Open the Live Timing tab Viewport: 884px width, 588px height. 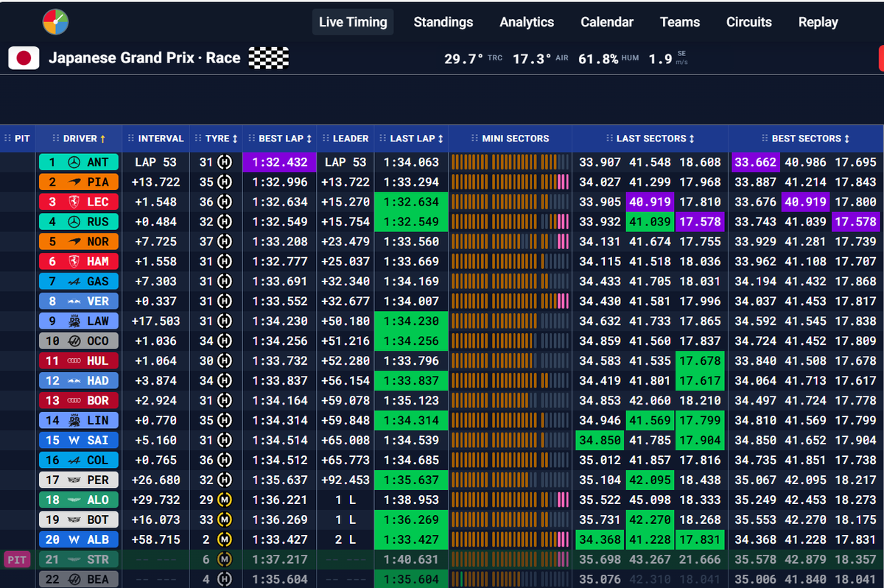(x=353, y=22)
